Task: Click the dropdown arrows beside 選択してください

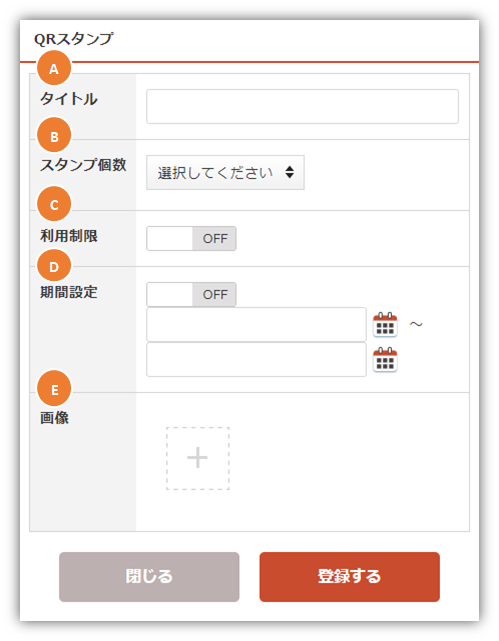Action: click(x=290, y=172)
